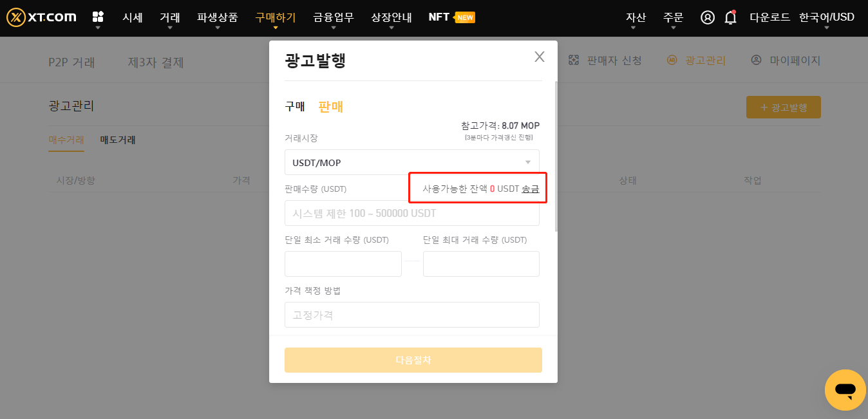The height and width of the screenshot is (419, 868).
Task: Expand the 거래 navigation menu
Action: (170, 17)
